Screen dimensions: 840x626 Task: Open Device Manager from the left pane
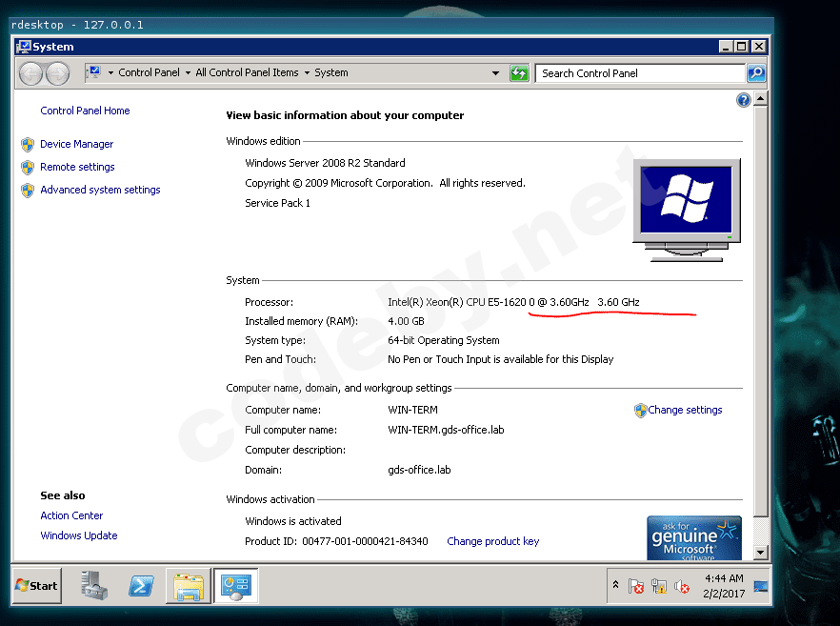point(76,144)
